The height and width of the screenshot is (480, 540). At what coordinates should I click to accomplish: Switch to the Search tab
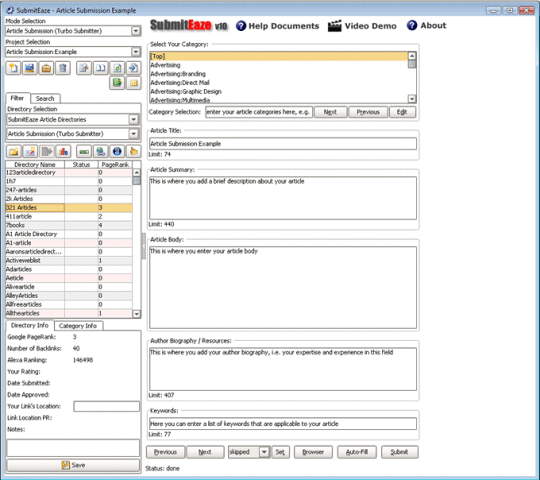point(45,98)
